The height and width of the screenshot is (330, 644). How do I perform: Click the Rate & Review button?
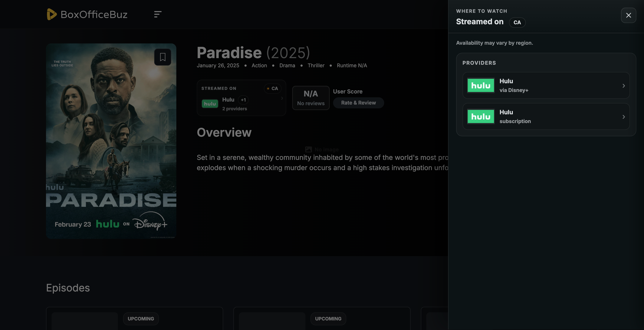point(358,103)
